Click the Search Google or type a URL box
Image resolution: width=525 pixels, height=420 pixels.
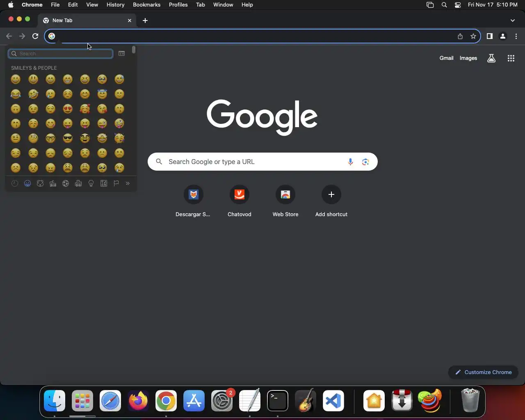tap(262, 162)
